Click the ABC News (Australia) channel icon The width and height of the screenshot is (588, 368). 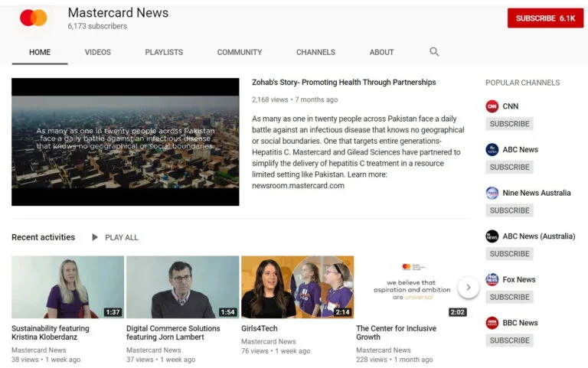492,236
